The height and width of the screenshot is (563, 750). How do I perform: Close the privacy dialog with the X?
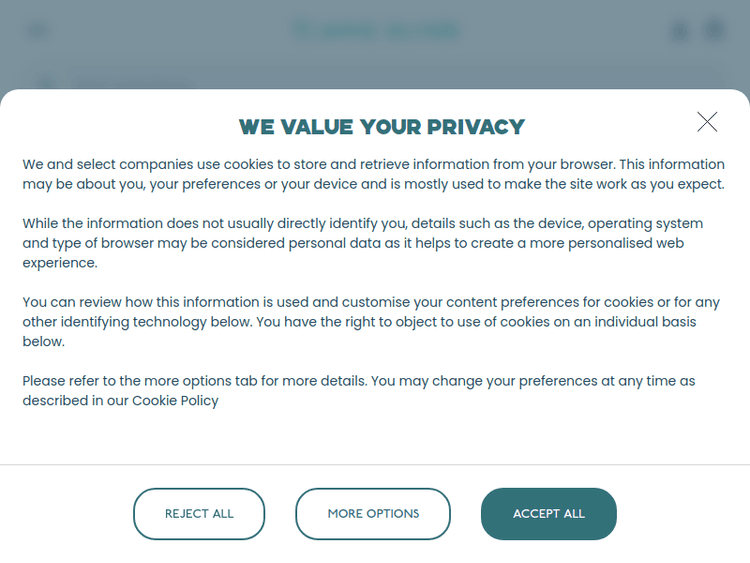click(x=707, y=122)
